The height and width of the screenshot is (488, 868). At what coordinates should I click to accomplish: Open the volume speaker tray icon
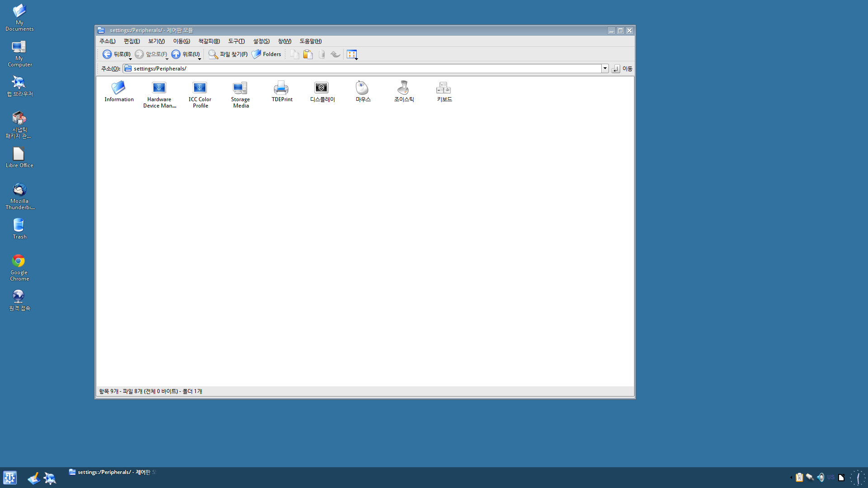[820, 478]
